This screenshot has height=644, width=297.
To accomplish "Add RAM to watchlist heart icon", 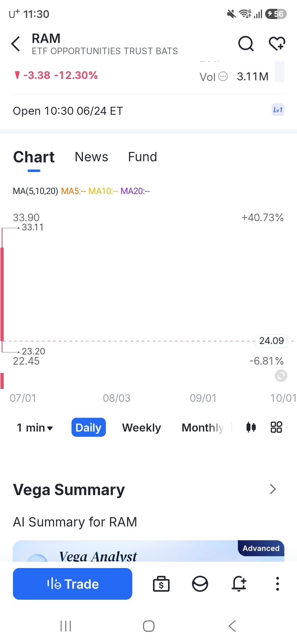I will tap(277, 43).
